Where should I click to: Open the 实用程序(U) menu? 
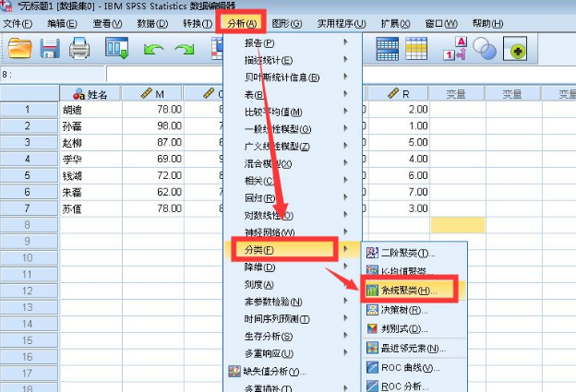pyautogui.click(x=342, y=24)
